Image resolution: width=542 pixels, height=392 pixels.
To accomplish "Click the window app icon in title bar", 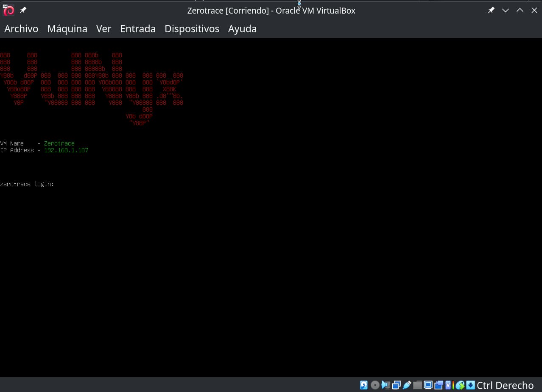I will [8, 10].
